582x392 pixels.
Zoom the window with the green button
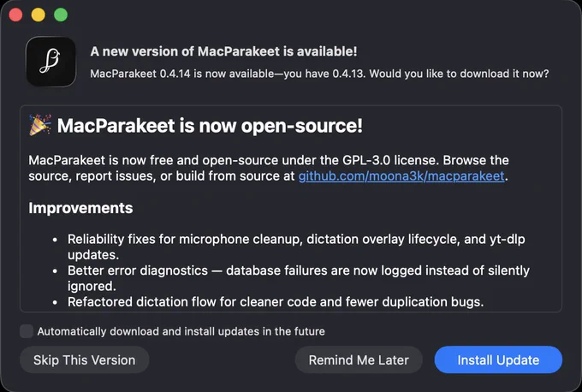(x=61, y=15)
